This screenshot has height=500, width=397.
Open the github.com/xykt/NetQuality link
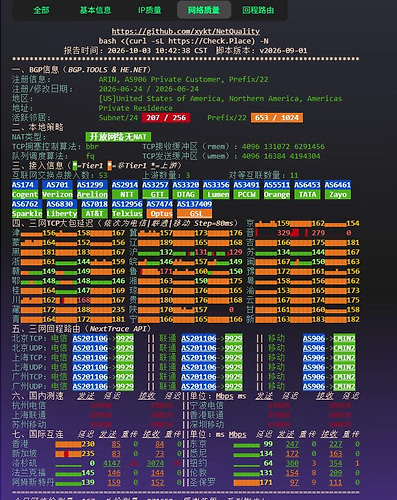pos(185,31)
